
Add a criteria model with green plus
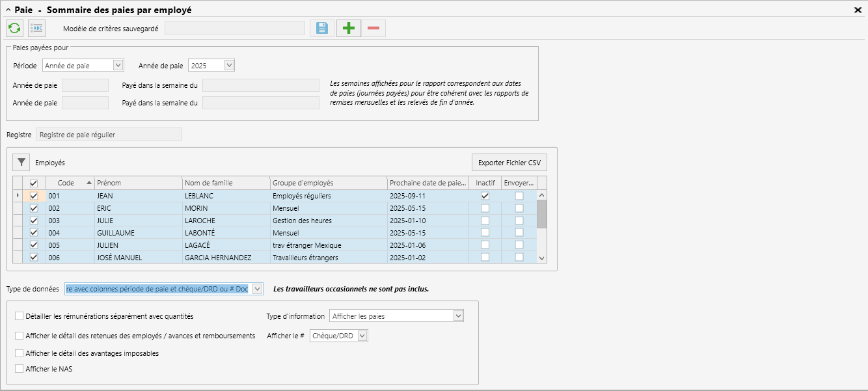pyautogui.click(x=349, y=28)
